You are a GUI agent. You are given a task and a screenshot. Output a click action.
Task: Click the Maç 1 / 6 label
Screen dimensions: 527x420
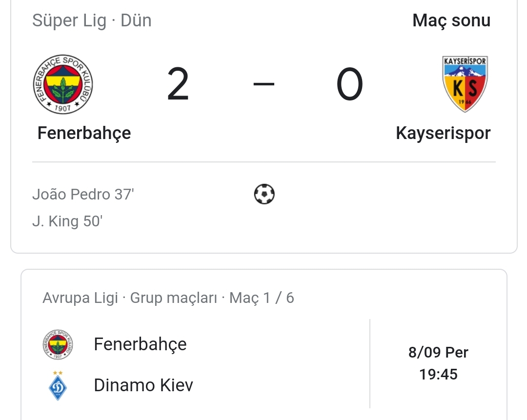coord(262,298)
